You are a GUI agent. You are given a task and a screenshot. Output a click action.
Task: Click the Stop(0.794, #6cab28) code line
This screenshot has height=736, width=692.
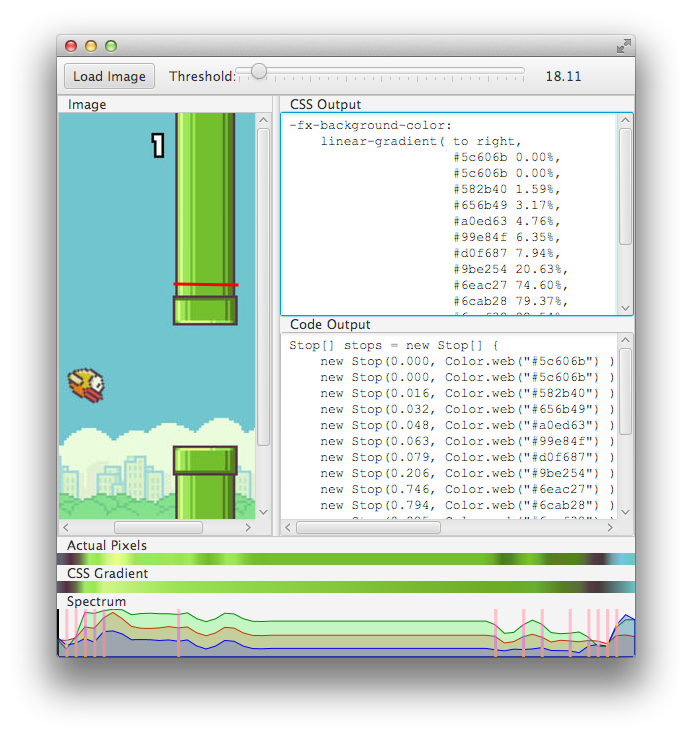[467, 505]
